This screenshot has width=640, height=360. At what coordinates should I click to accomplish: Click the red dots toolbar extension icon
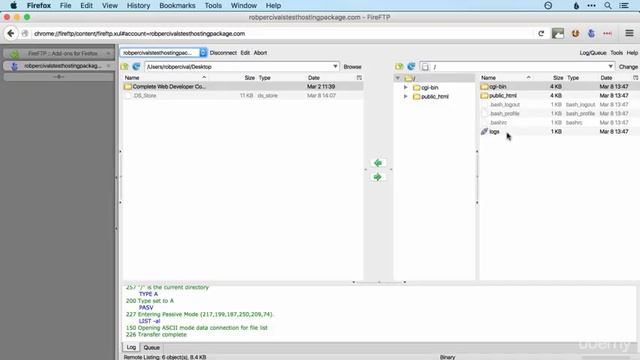607,33
